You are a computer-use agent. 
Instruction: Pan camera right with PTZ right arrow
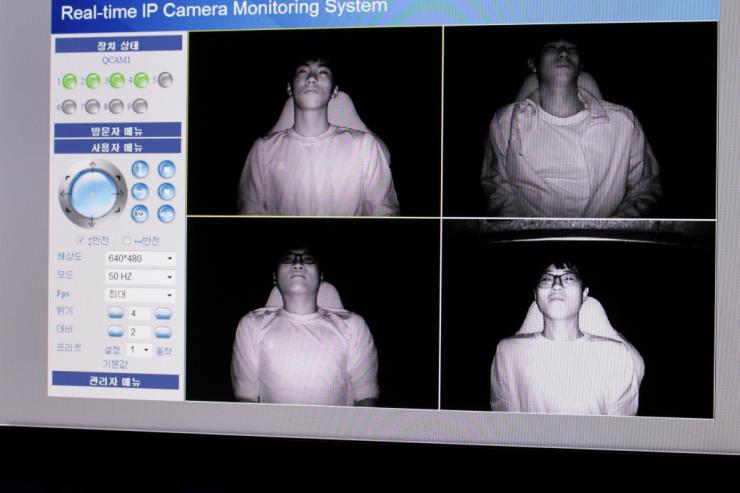(121, 192)
